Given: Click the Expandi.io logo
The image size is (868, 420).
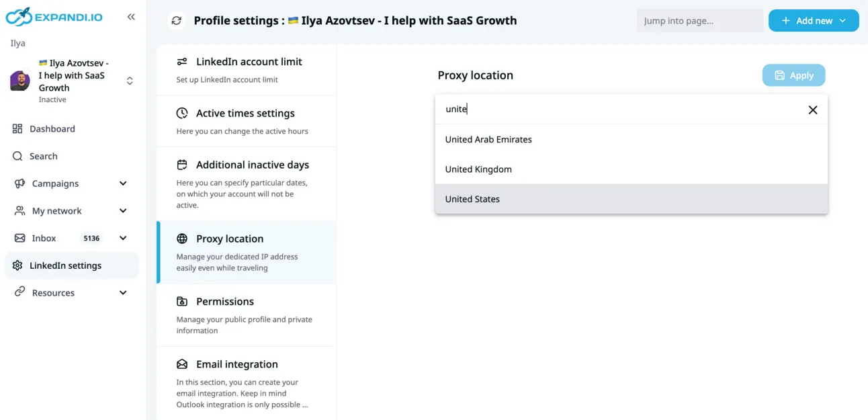Looking at the screenshot, I should 54,17.
